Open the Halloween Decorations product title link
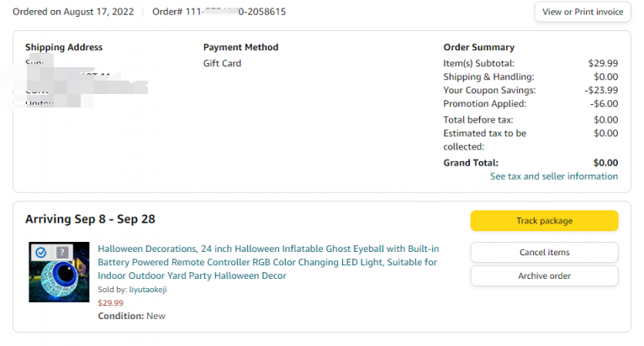Viewport: 644px width, 346px height. coord(267,262)
